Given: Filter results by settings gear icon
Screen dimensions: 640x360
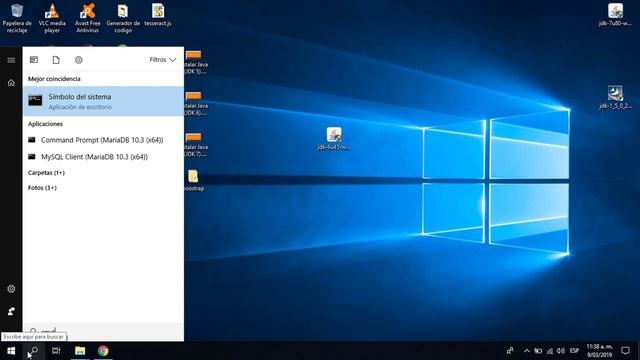Looking at the screenshot, I should tap(79, 60).
